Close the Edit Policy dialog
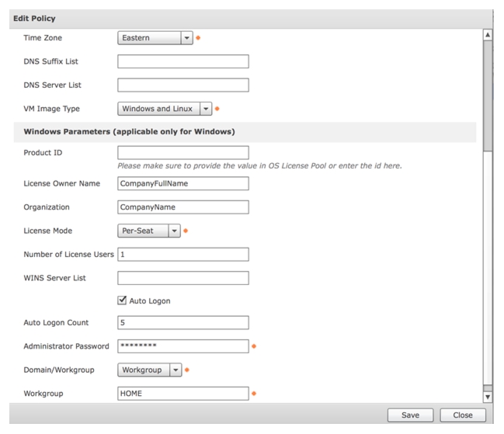Screen dimensions: 504x434 point(463,415)
